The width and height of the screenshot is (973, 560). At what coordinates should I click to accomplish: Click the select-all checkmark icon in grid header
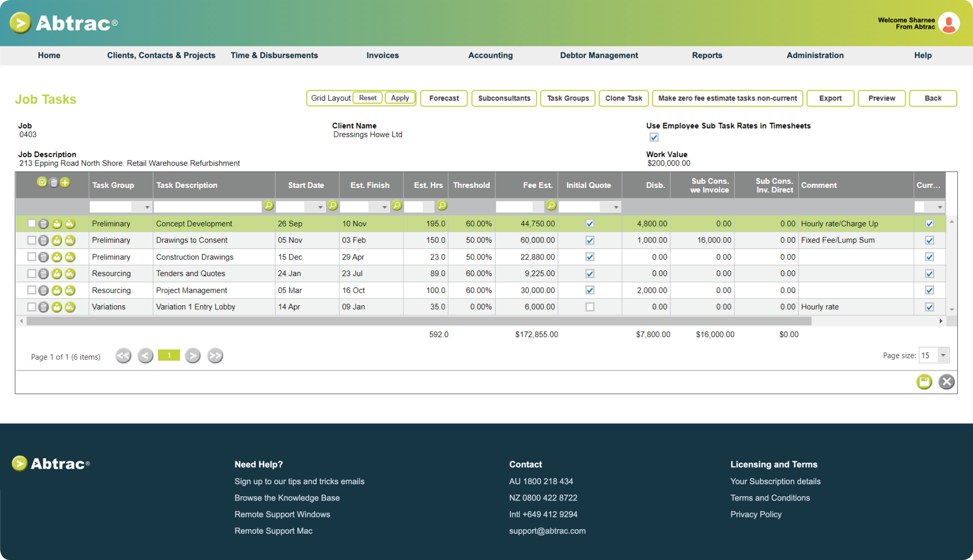click(x=42, y=182)
